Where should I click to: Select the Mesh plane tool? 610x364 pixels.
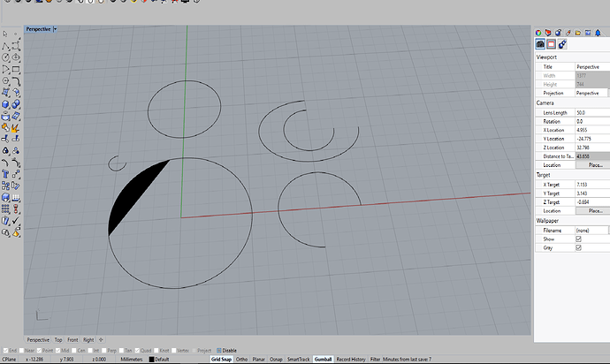(x=16, y=116)
